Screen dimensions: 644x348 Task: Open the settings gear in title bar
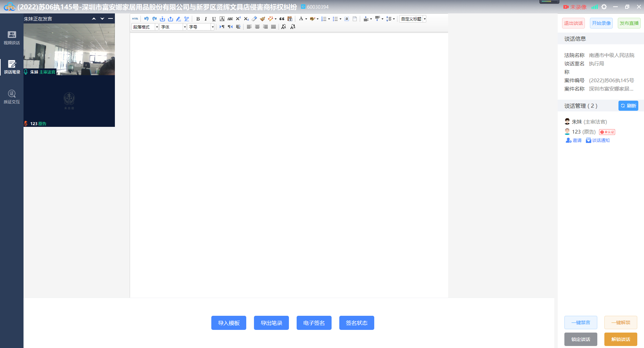pyautogui.click(x=604, y=7)
